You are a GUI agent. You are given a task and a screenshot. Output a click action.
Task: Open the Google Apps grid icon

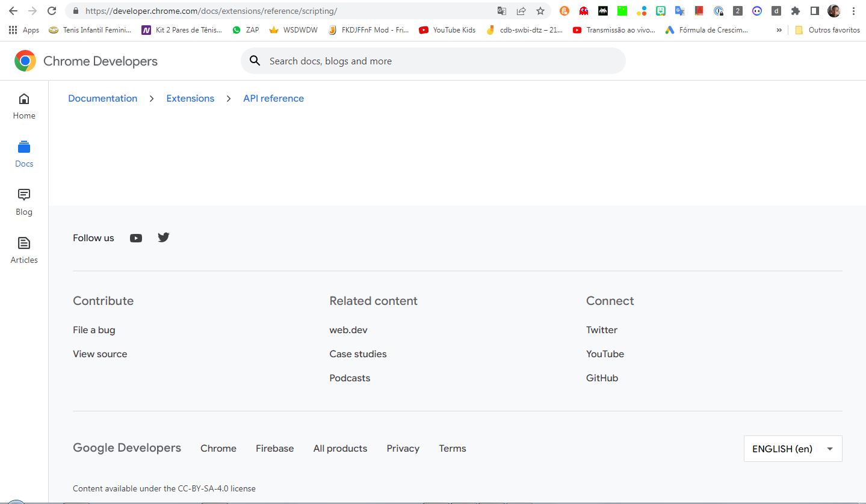tap(13, 29)
